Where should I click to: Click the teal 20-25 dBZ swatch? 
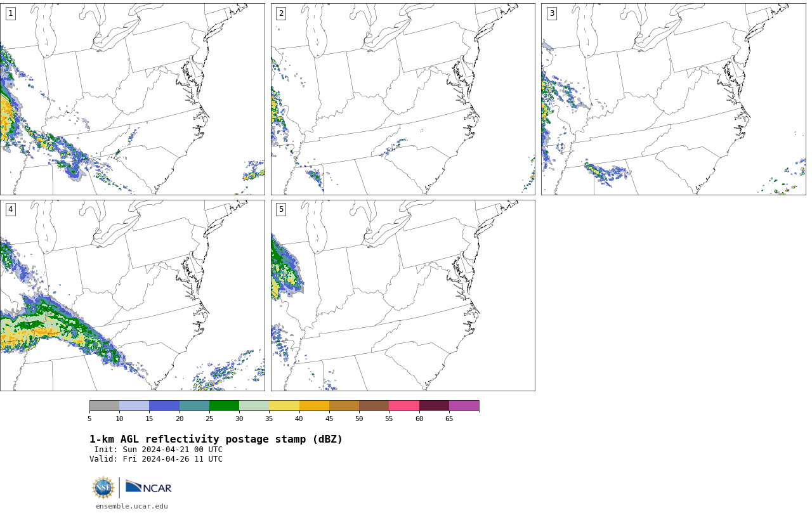194,406
